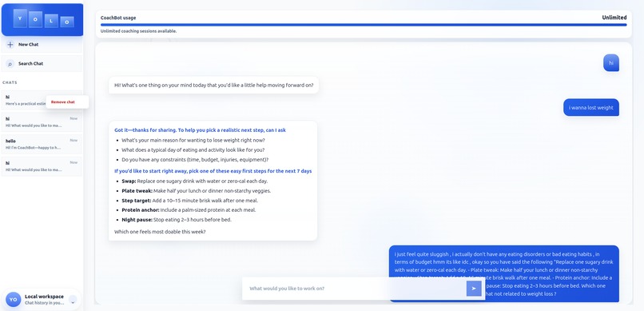The width and height of the screenshot is (644, 311).
Task: Open the chat starting "Here's a practical estim"
Action: pyautogui.click(x=24, y=100)
